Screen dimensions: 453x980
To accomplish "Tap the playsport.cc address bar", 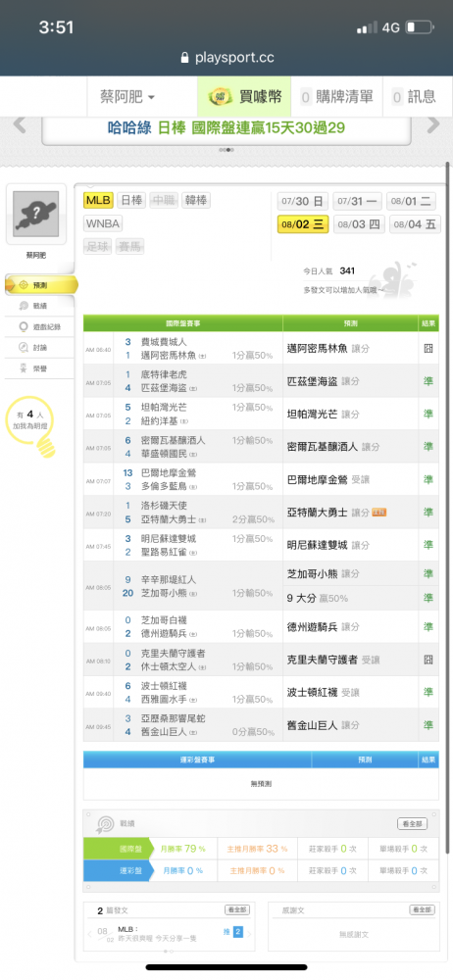I will 226,58.
